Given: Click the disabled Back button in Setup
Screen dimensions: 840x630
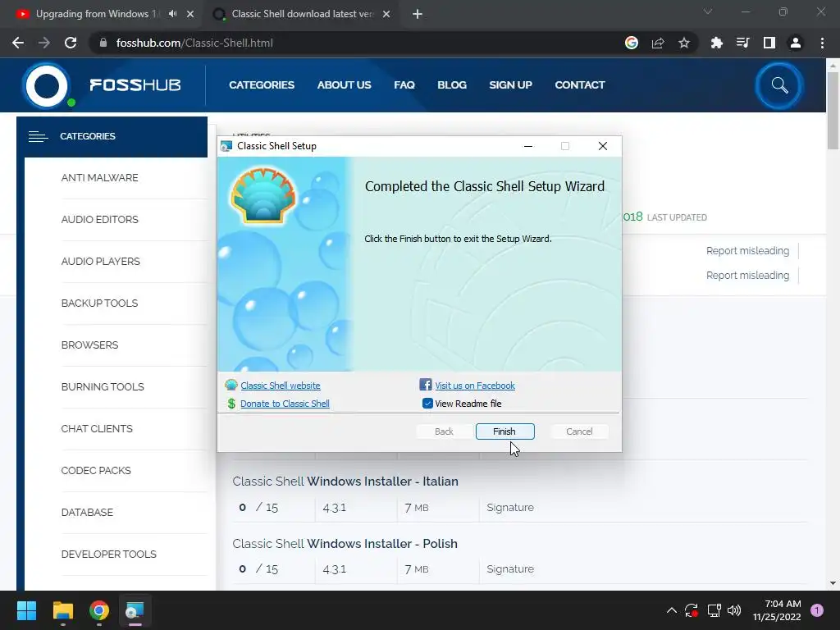Looking at the screenshot, I should 444,431.
